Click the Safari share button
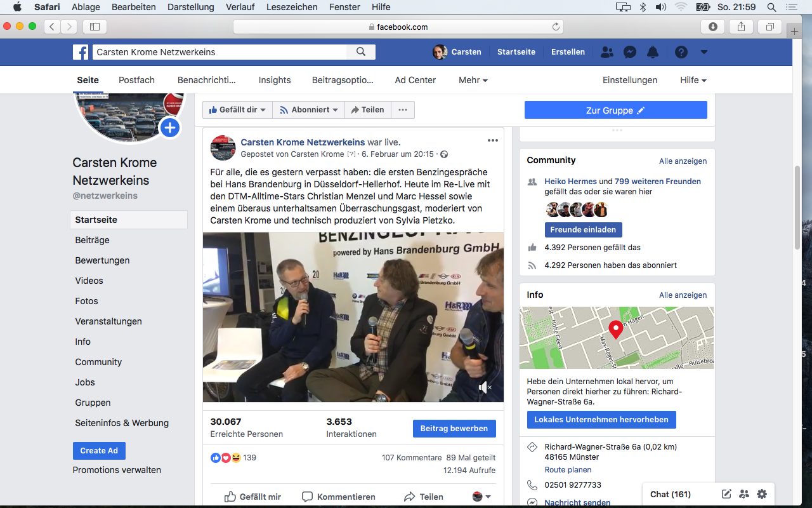Screen dimensions: 812x508 coord(741,27)
